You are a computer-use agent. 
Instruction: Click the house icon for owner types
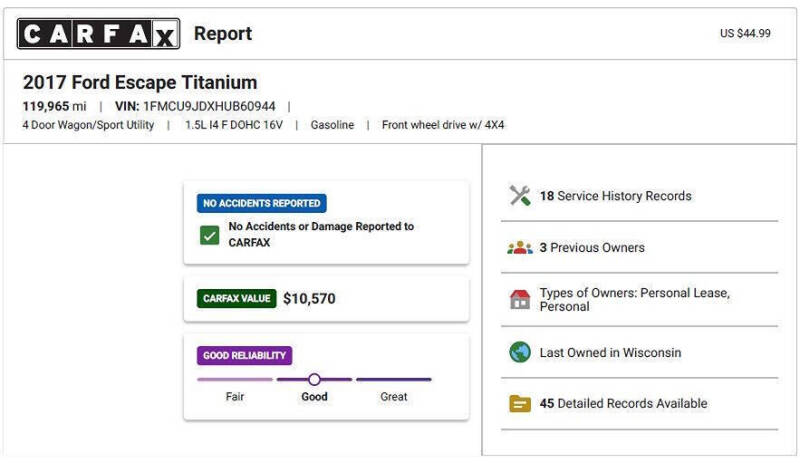[520, 299]
